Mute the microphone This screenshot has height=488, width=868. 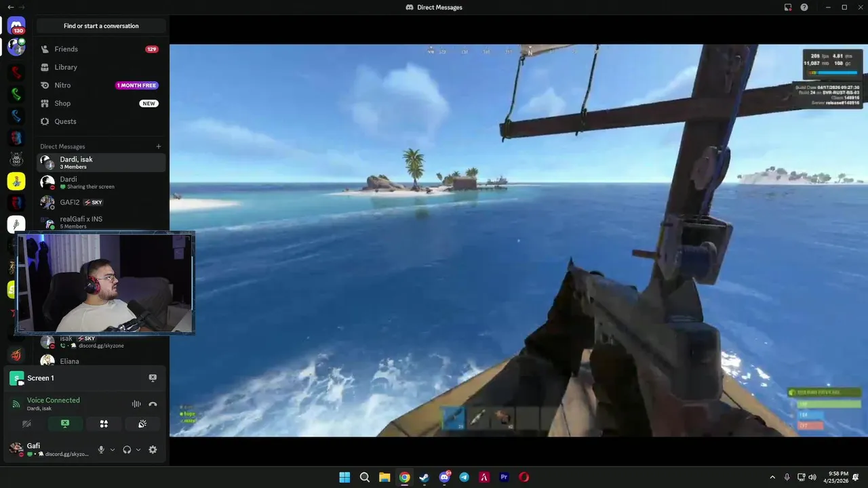coord(101,449)
